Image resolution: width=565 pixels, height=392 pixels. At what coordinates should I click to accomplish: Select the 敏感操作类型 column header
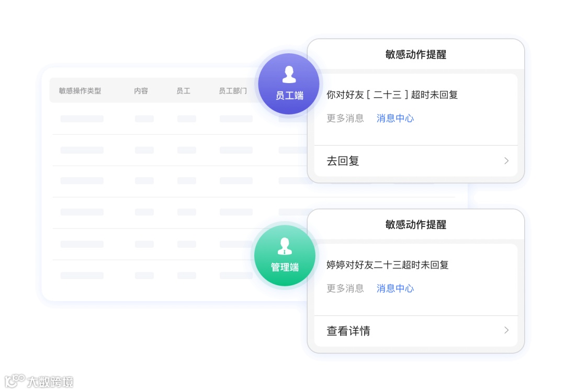pyautogui.click(x=80, y=91)
